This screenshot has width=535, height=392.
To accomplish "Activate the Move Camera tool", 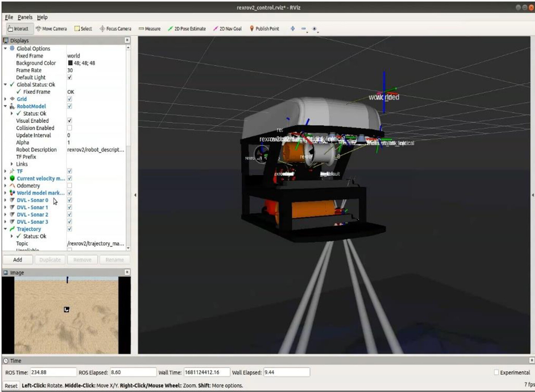I will tap(51, 28).
